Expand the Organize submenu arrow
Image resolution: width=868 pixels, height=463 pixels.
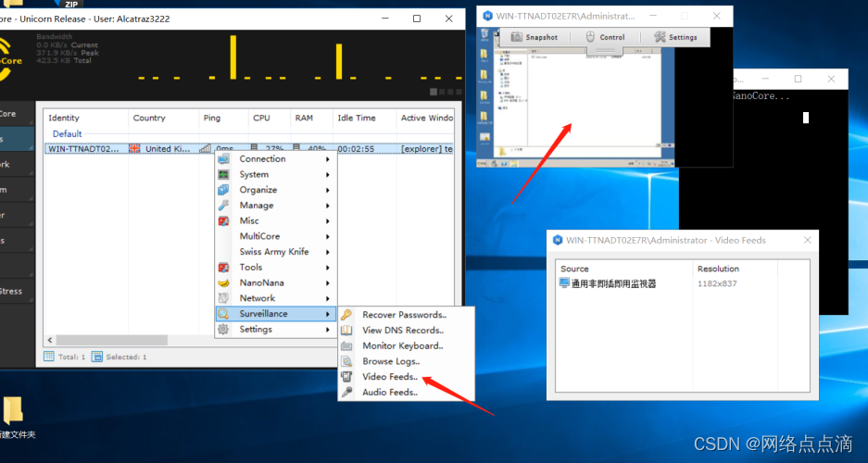(328, 190)
